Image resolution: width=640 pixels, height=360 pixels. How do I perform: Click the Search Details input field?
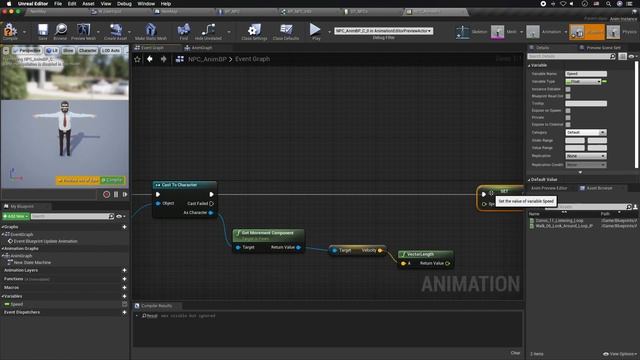[x=571, y=56]
